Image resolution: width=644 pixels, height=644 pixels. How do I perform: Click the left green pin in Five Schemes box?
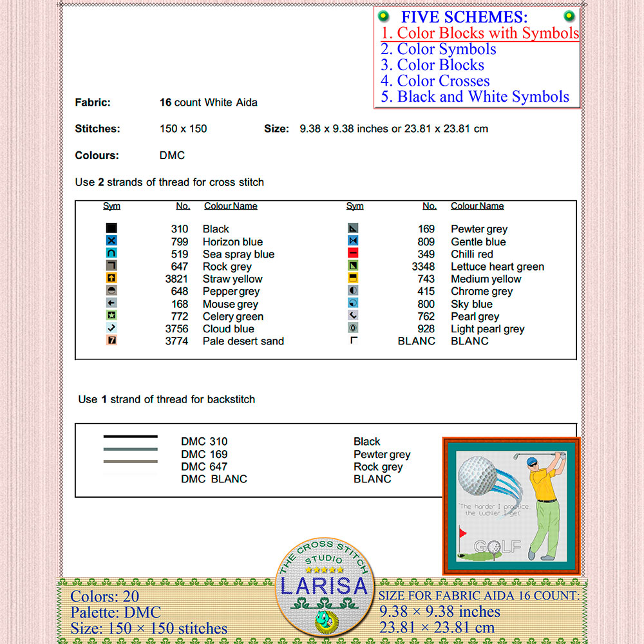(x=383, y=16)
